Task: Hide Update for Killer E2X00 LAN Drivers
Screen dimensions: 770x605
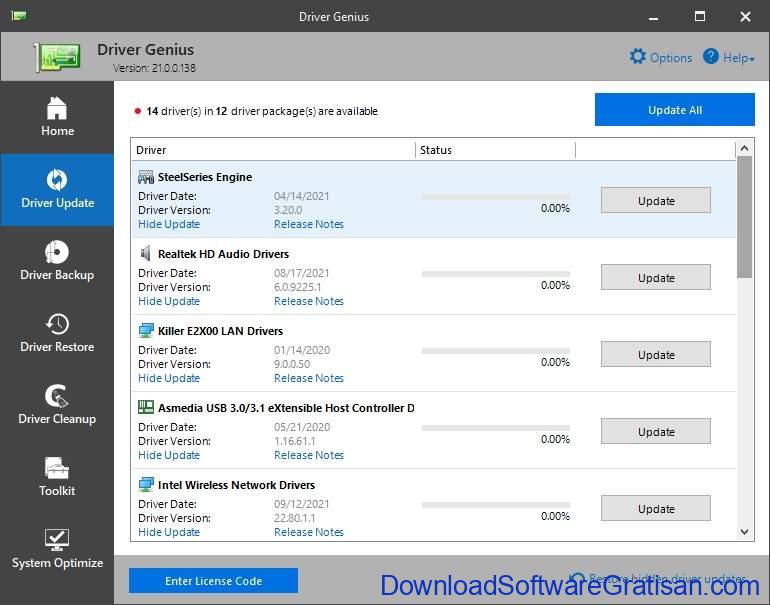Action: point(169,379)
